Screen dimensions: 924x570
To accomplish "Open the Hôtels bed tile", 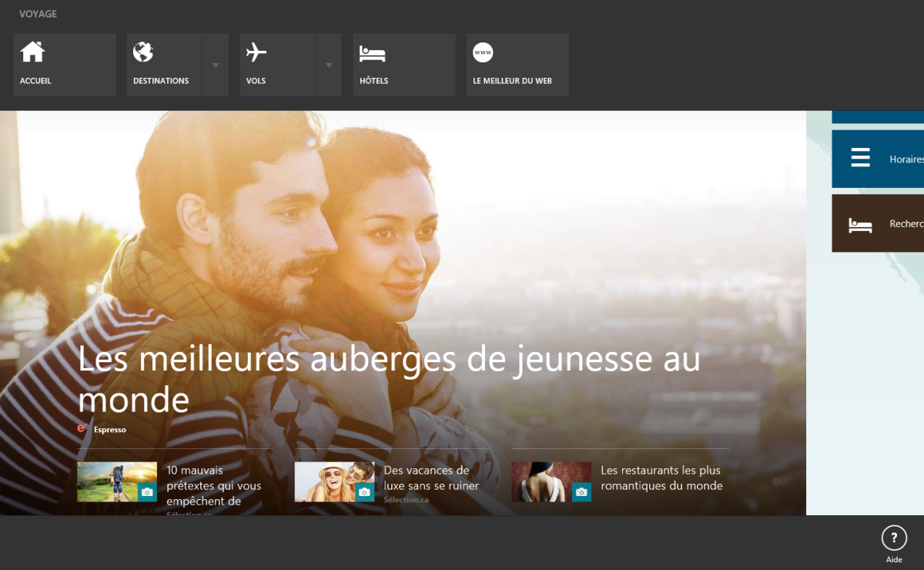I will click(x=404, y=65).
